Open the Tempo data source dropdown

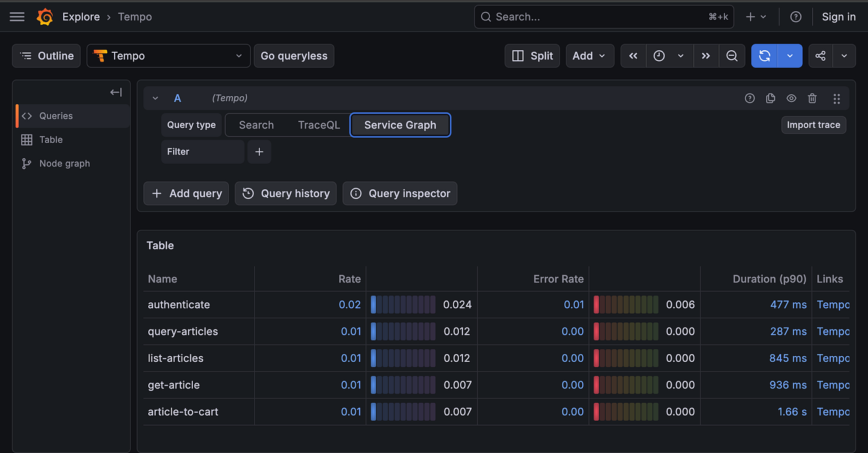coord(169,56)
